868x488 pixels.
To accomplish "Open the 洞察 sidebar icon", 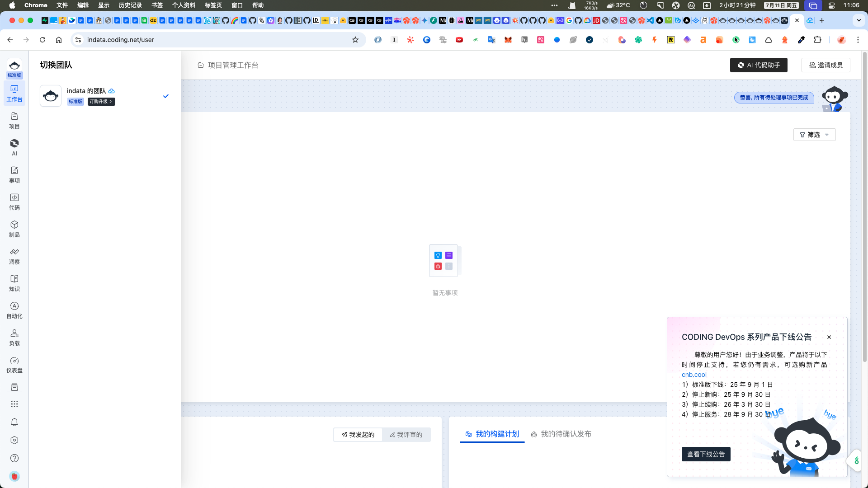I will coord(14,256).
